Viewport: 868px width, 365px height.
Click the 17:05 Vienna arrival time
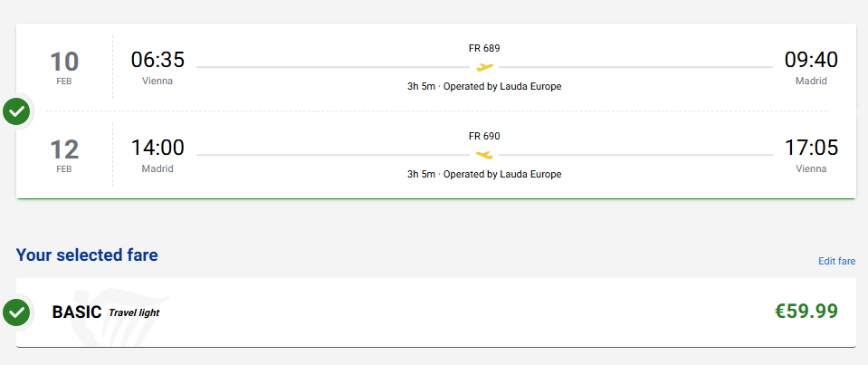pos(811,148)
